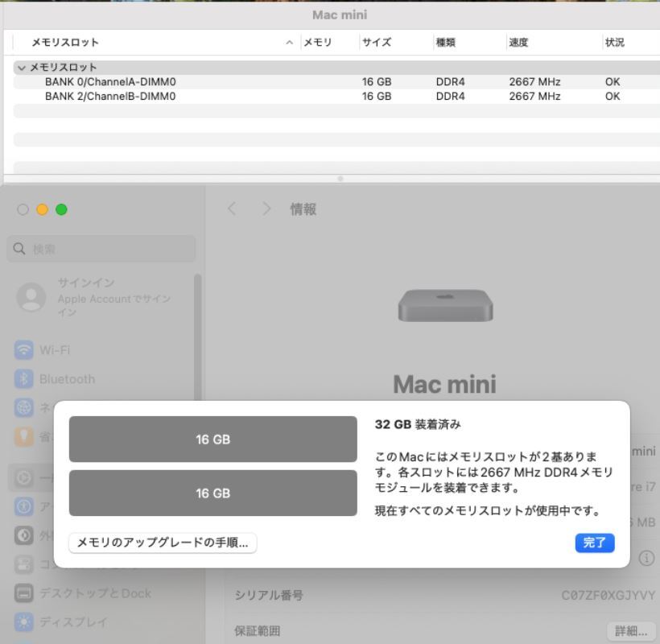Select Wi-Fi in the settings sidebar

(24, 350)
